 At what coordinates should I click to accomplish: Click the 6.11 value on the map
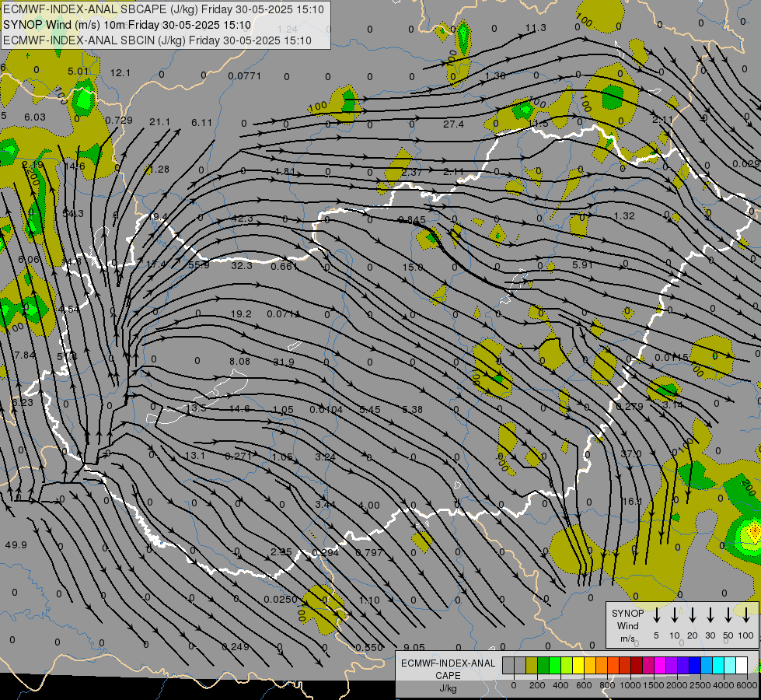pos(201,122)
